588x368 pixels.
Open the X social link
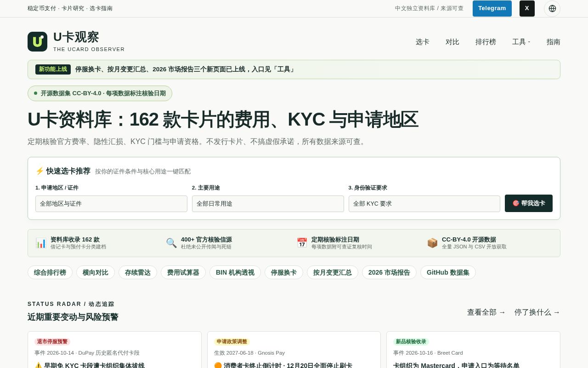pyautogui.click(x=527, y=8)
